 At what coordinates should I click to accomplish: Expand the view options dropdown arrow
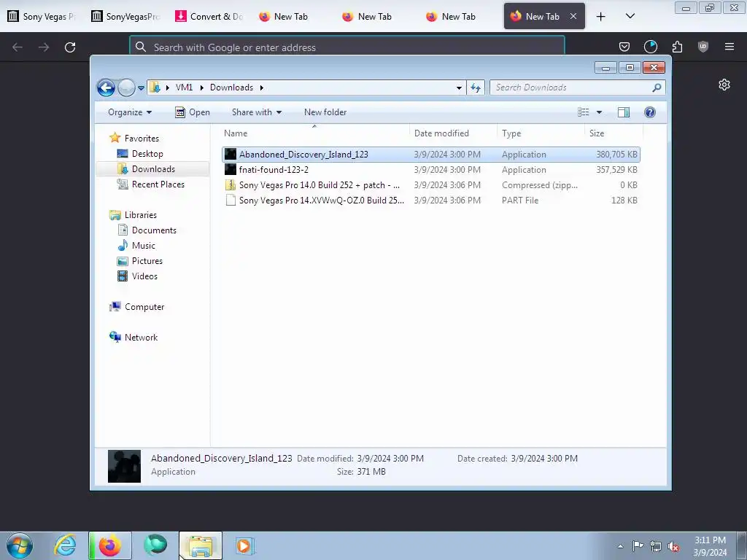tap(600, 112)
